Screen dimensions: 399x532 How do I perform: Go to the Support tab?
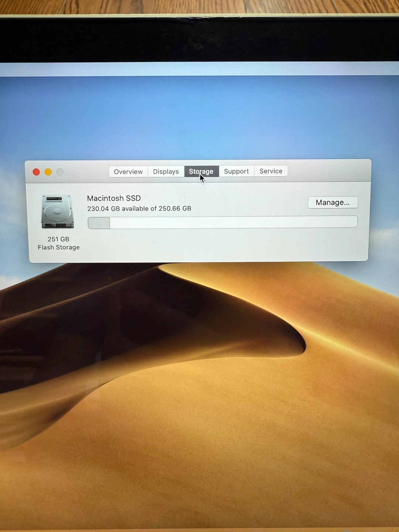pos(236,171)
